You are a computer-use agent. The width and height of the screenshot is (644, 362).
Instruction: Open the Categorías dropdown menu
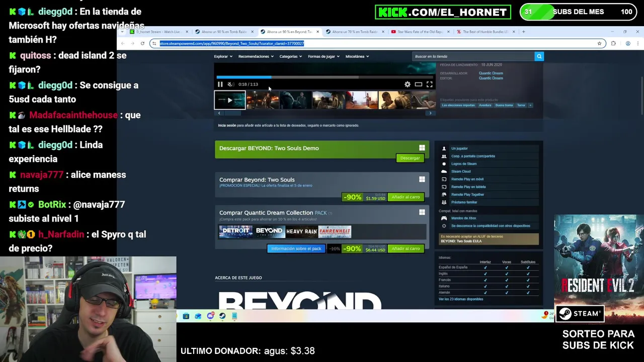pyautogui.click(x=290, y=56)
